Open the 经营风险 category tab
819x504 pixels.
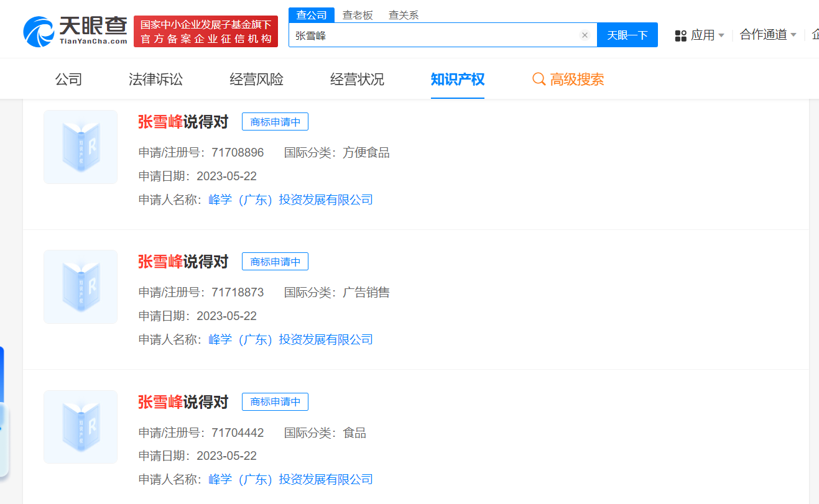pyautogui.click(x=256, y=80)
